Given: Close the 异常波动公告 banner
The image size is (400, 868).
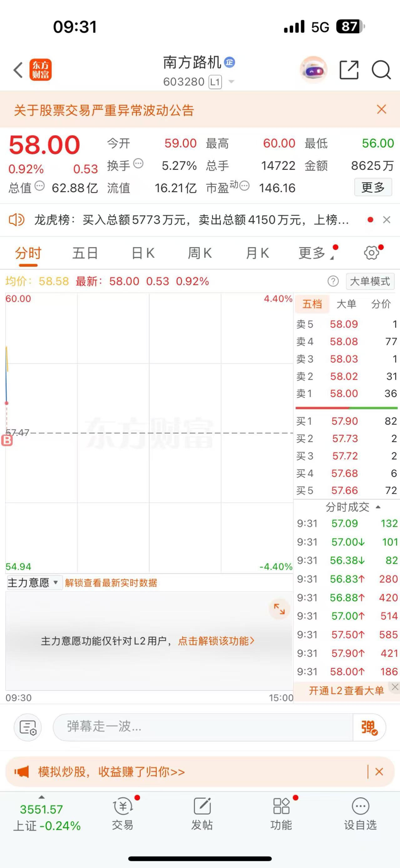Looking at the screenshot, I should [382, 109].
